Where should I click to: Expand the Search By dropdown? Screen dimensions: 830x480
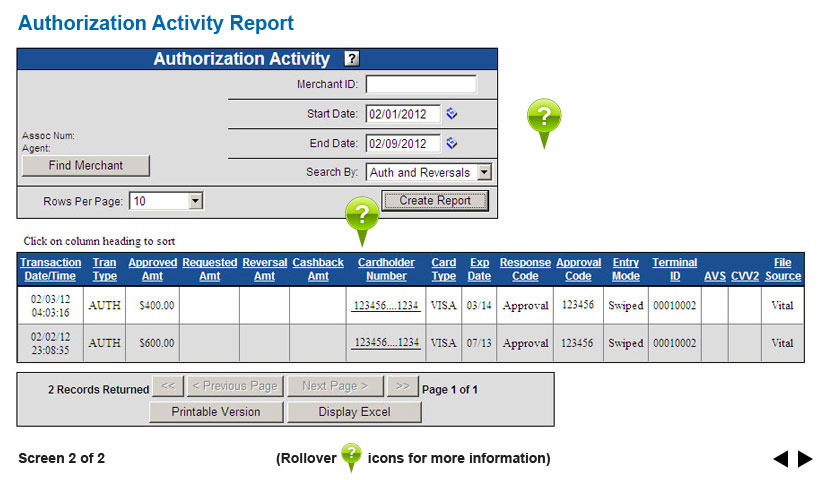(x=484, y=172)
